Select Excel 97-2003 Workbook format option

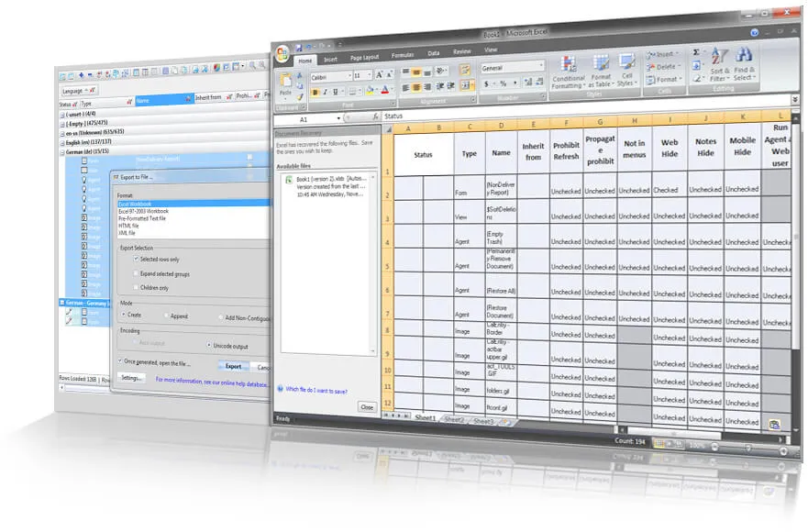144,211
